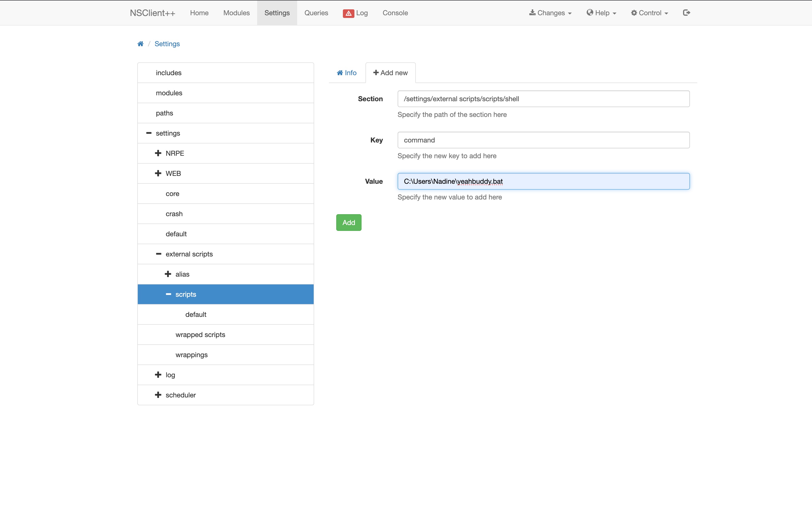Image resolution: width=812 pixels, height=506 pixels.
Task: Click the NSClient++ brand link
Action: coord(153,13)
